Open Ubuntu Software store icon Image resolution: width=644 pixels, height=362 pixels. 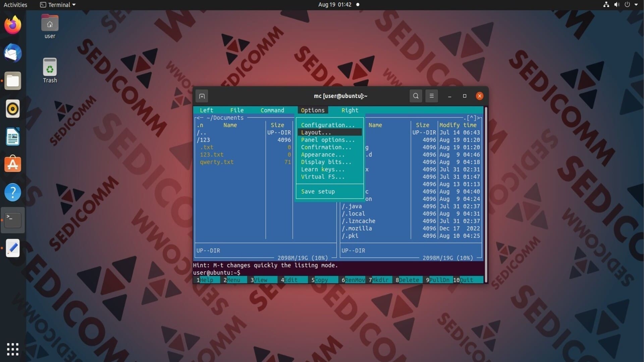click(13, 164)
